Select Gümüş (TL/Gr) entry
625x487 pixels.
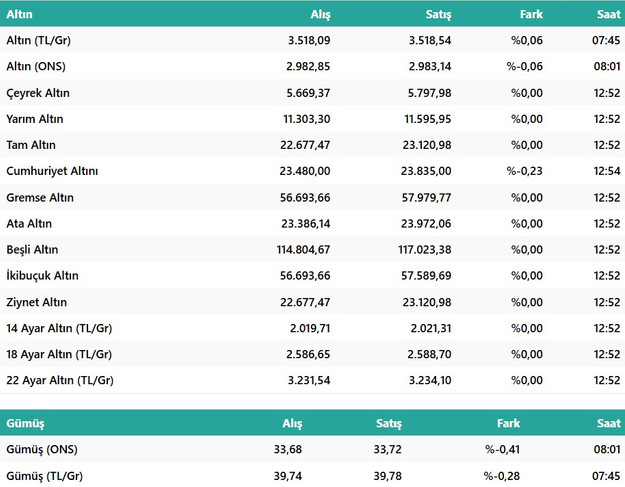point(44,476)
